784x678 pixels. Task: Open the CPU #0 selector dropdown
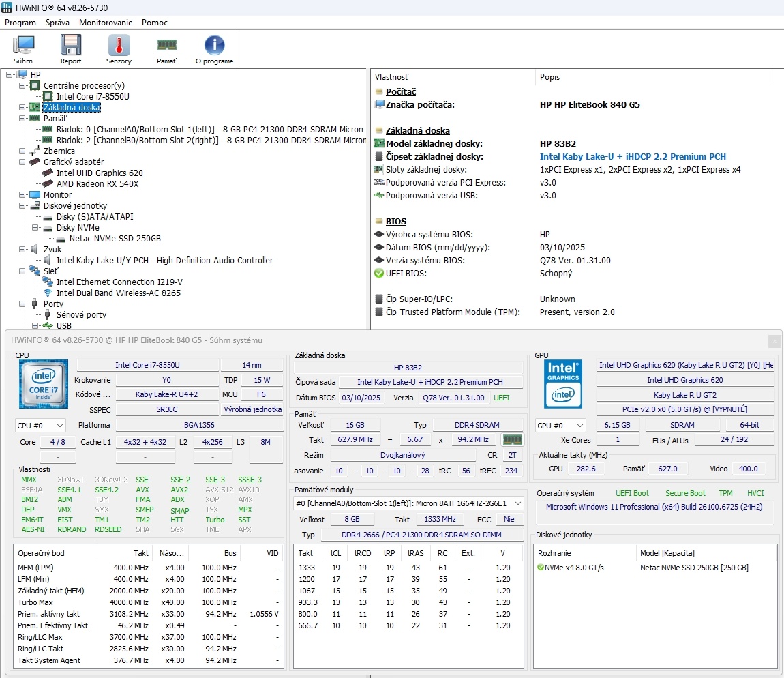(x=40, y=425)
